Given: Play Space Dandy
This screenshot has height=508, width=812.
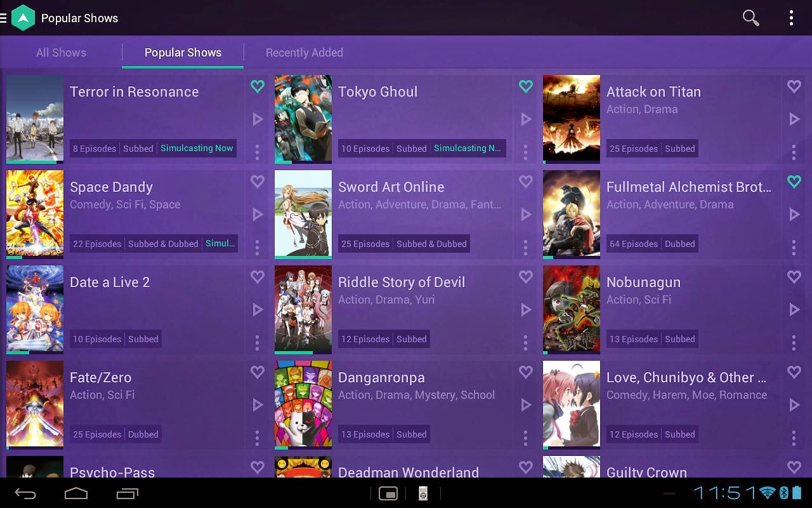Looking at the screenshot, I should (258, 214).
